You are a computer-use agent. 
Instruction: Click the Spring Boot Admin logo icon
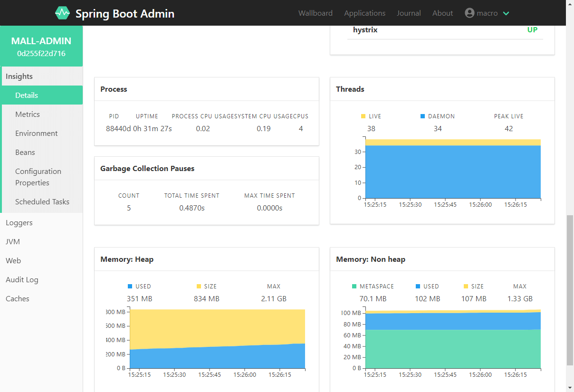[x=62, y=13]
